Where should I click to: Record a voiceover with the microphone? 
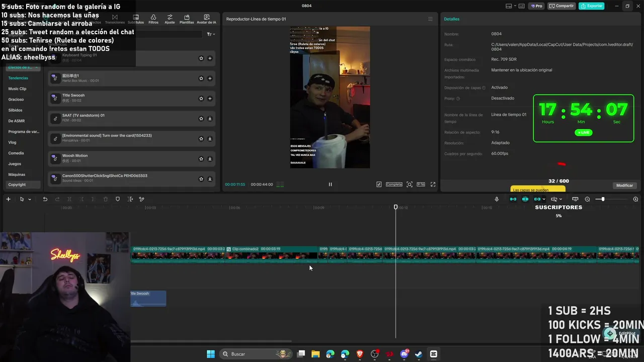point(497,200)
